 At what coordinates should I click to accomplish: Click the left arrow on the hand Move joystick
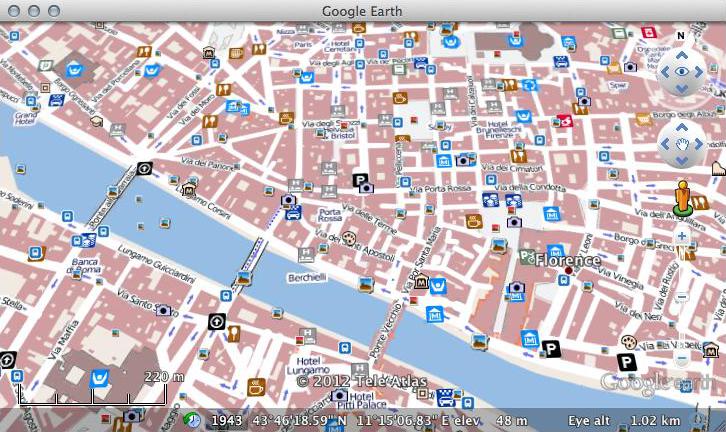(665, 144)
